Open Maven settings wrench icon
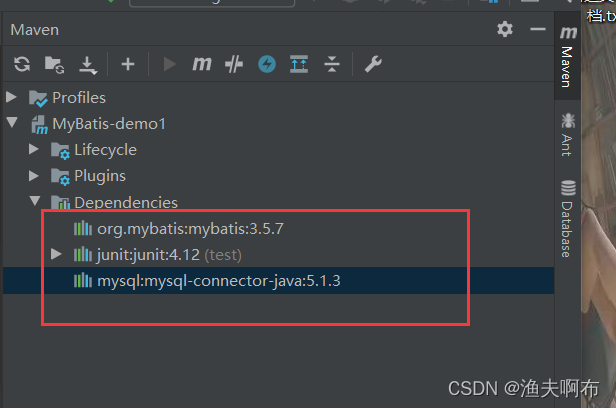 (373, 64)
